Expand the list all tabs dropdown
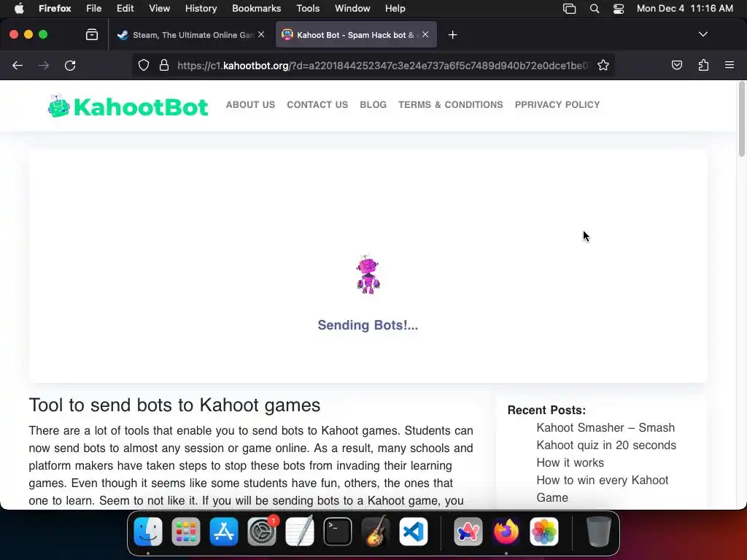This screenshot has height=560, width=747. point(703,34)
